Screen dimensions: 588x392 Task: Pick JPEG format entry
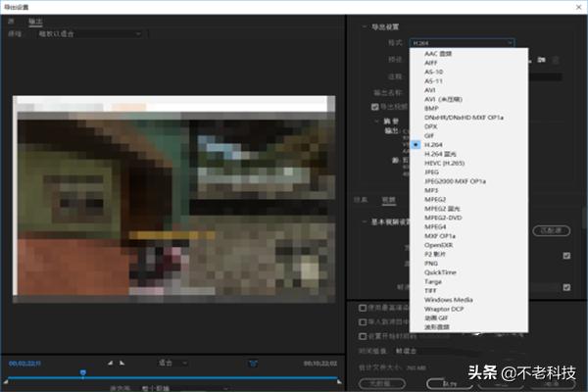coord(431,171)
